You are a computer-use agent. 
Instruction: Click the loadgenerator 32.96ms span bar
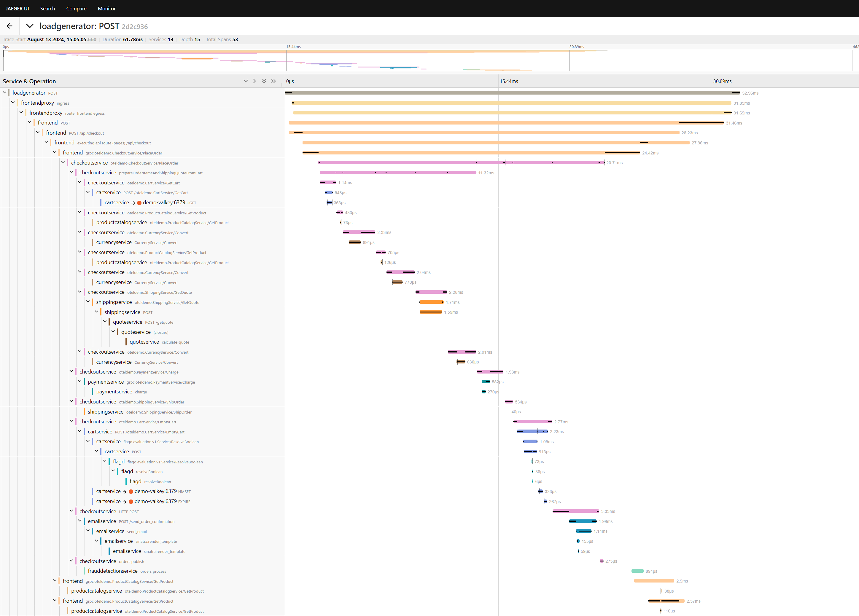pyautogui.click(x=513, y=93)
